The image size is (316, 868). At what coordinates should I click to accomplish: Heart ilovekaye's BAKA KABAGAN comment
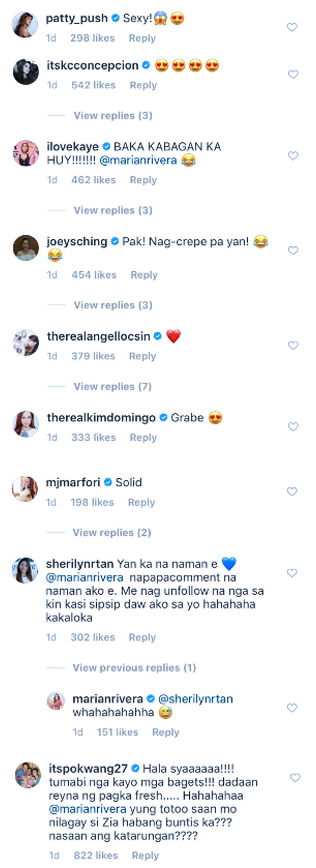[x=293, y=155]
